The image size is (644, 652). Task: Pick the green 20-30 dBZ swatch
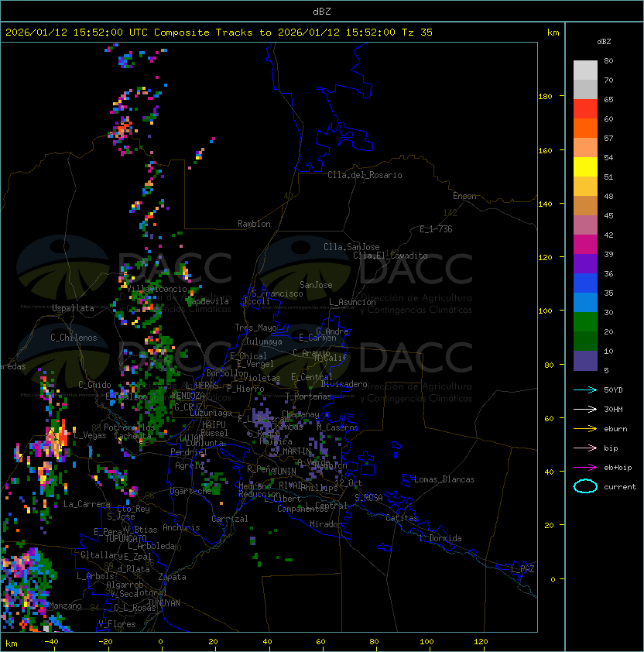[585, 321]
